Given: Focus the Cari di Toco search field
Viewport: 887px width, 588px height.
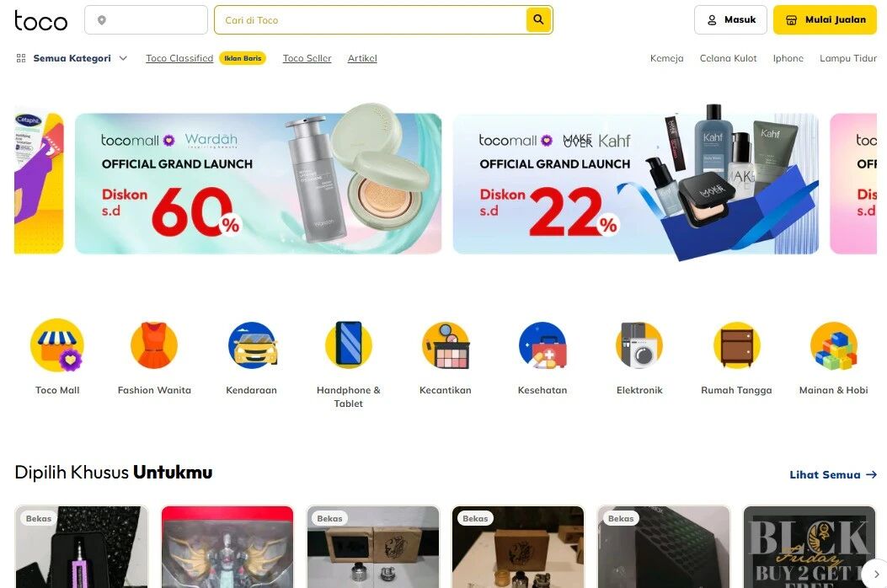Looking at the screenshot, I should point(371,20).
